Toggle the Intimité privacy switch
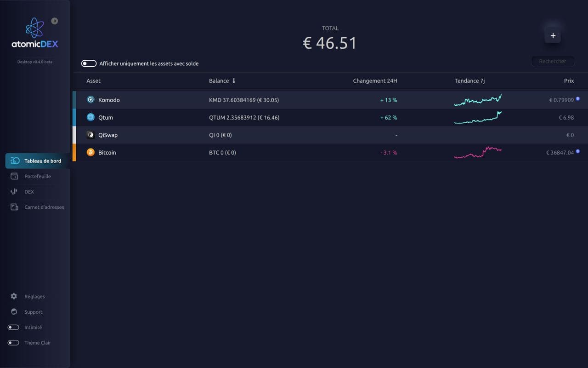 pyautogui.click(x=13, y=328)
